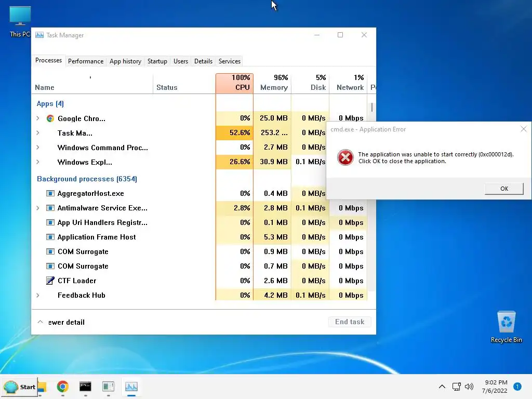The height and width of the screenshot is (399, 532).
Task: Open the notification center badge
Action: point(517,387)
